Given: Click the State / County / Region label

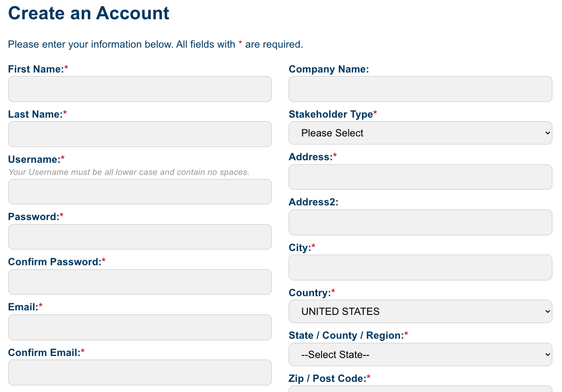Looking at the screenshot, I should click(346, 335).
